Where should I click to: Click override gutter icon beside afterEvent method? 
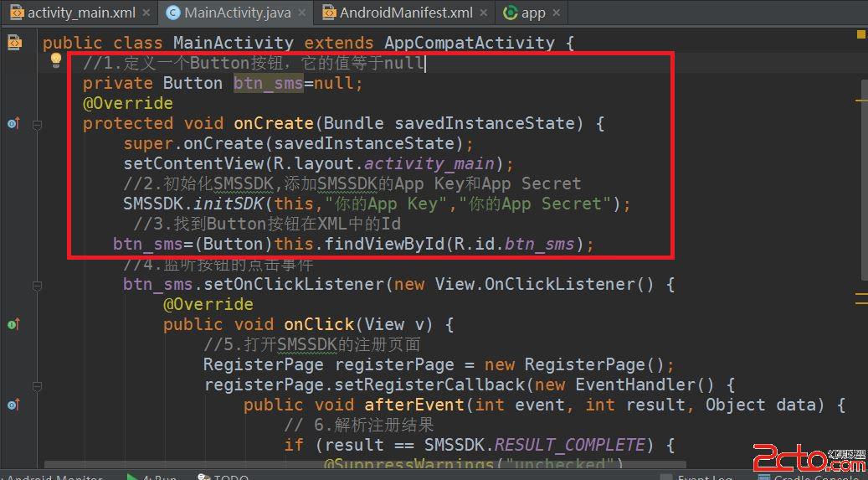[x=13, y=405]
